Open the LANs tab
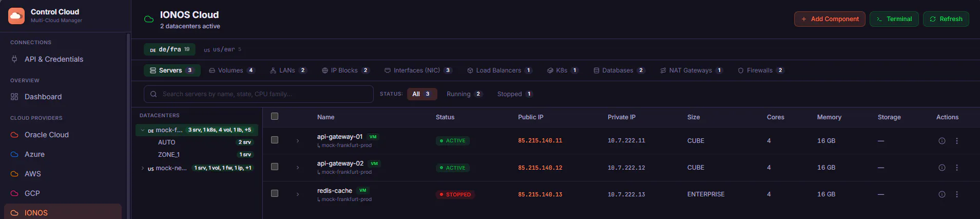 coord(288,70)
